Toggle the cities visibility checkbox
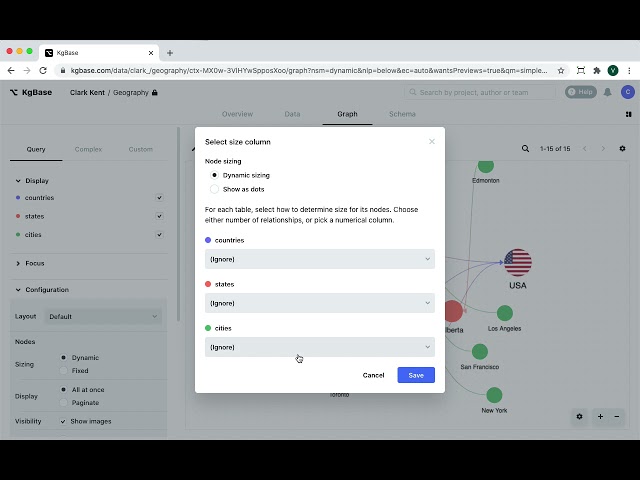 pos(159,235)
